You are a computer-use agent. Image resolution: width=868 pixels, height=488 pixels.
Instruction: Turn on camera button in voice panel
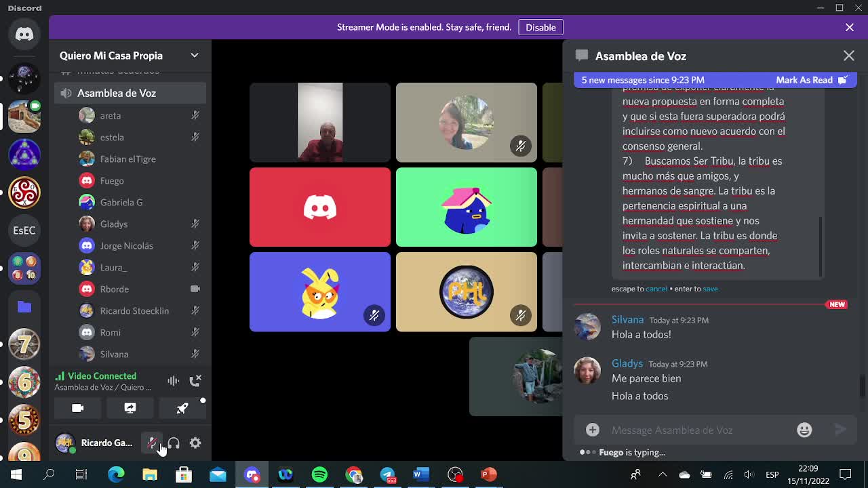click(78, 408)
